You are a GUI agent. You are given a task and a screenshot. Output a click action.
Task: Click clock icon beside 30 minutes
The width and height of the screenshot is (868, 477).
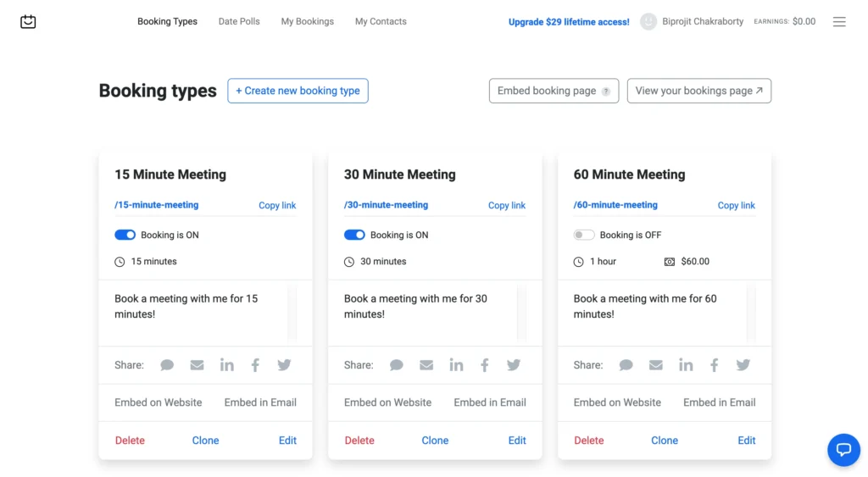(x=348, y=262)
